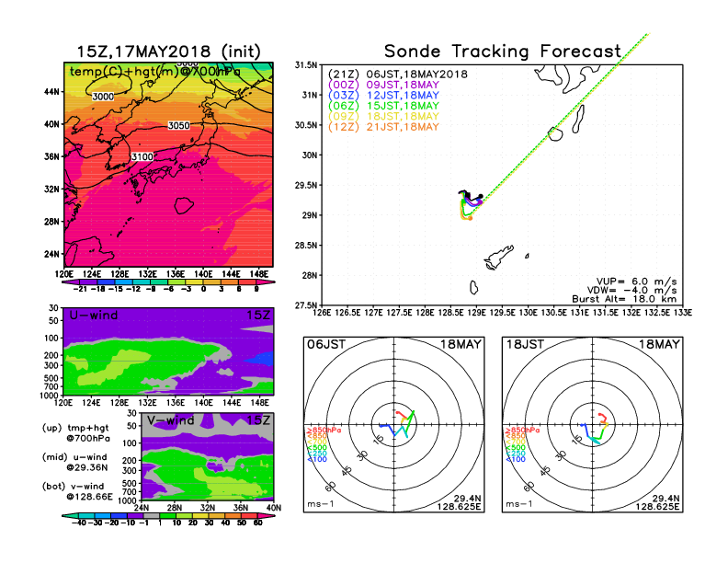This screenshot has height=563, width=728.
Task: Select the 3050 contour label
Action: click(x=178, y=125)
